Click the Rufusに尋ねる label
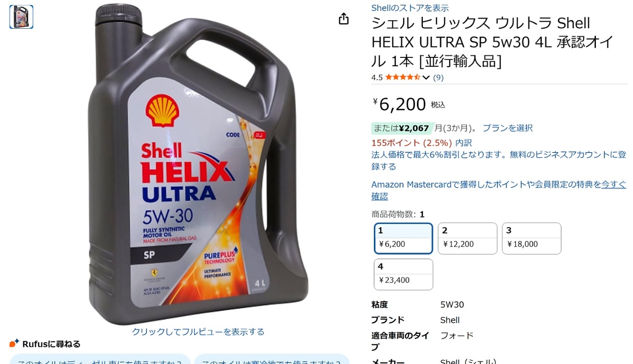Image resolution: width=633 pixels, height=364 pixels. [51, 344]
